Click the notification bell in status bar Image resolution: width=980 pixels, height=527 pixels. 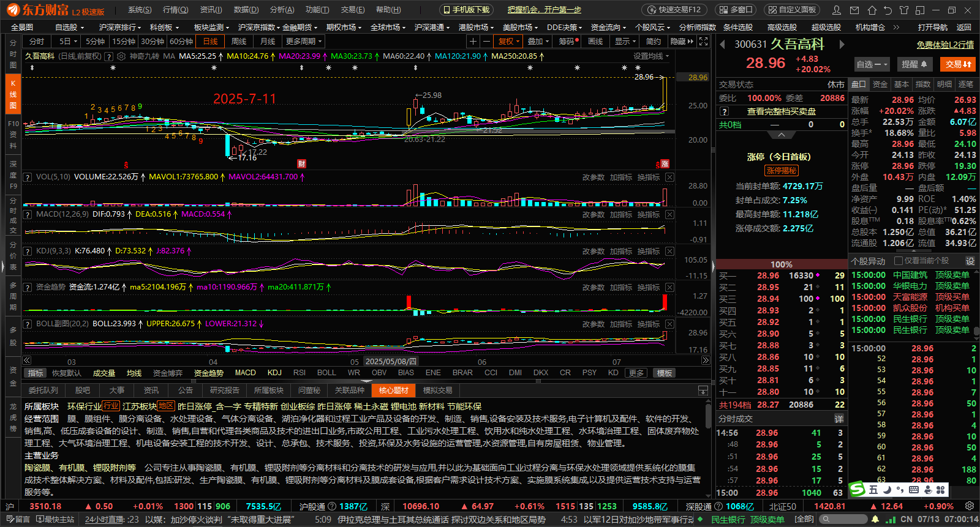[x=875, y=519]
